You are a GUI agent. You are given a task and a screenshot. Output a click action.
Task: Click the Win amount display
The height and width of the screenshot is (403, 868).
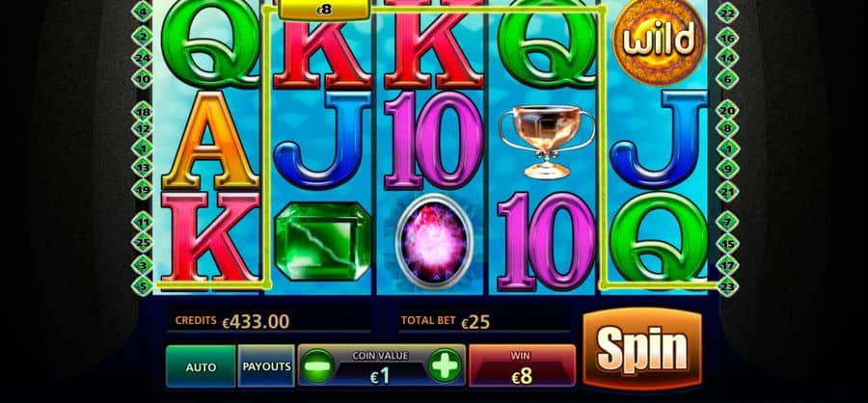pos(522,365)
